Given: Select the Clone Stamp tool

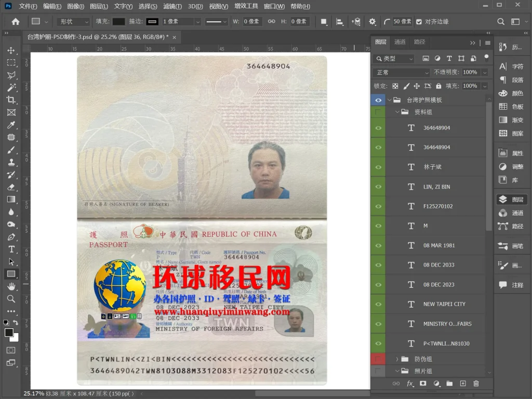Looking at the screenshot, I should 11,162.
